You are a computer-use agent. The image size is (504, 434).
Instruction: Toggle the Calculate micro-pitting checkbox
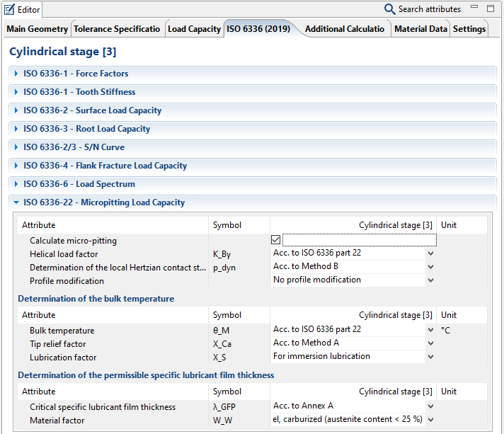click(x=275, y=240)
